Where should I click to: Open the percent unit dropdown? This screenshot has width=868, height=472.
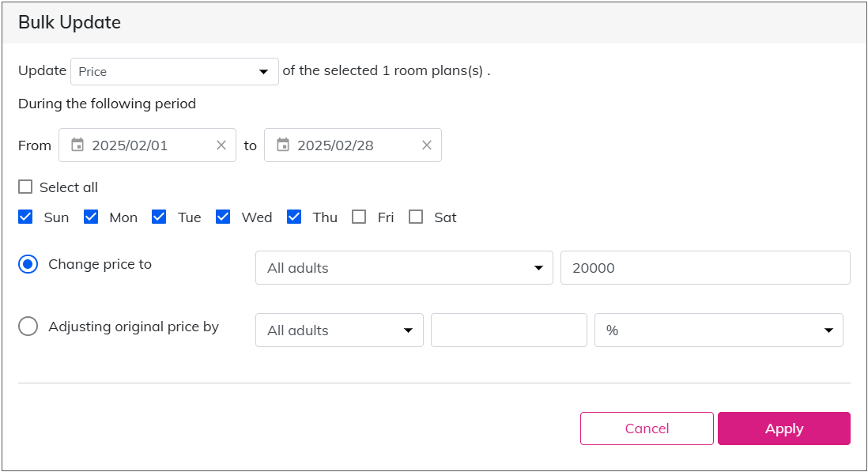pos(719,330)
